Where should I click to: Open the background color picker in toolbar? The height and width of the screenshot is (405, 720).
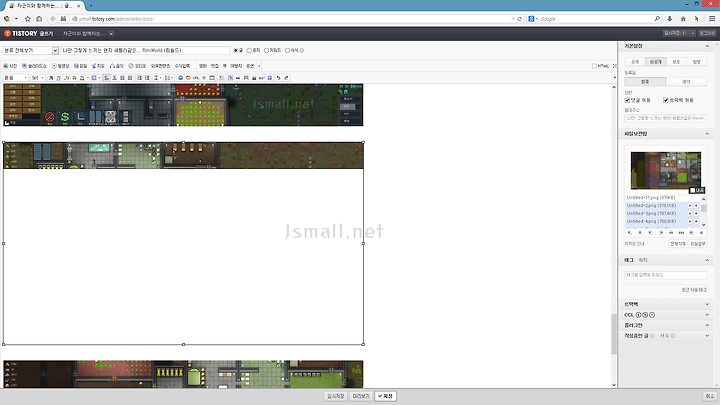[x=95, y=78]
